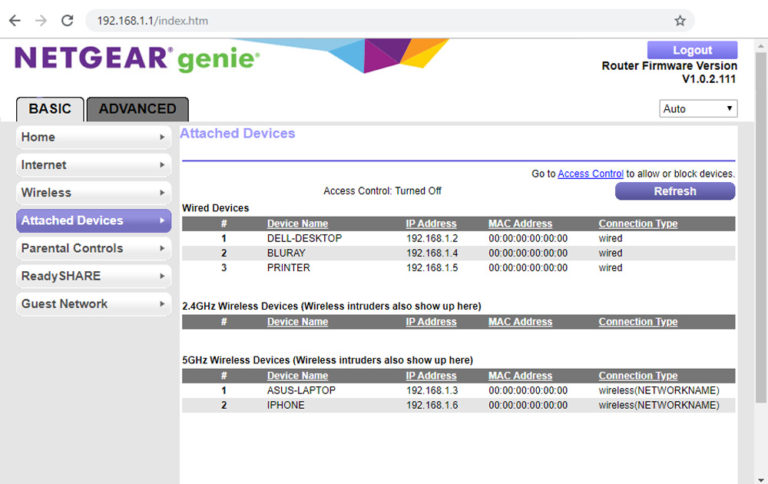Sort 2.4GHz devices by Device Name
Screen dimensions: 768x484
coord(297,322)
